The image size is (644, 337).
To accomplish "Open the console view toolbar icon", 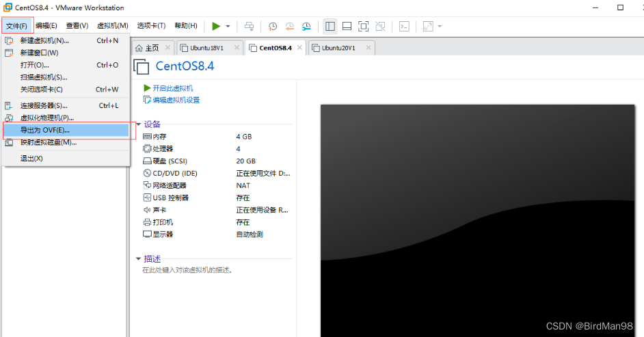I will (404, 26).
